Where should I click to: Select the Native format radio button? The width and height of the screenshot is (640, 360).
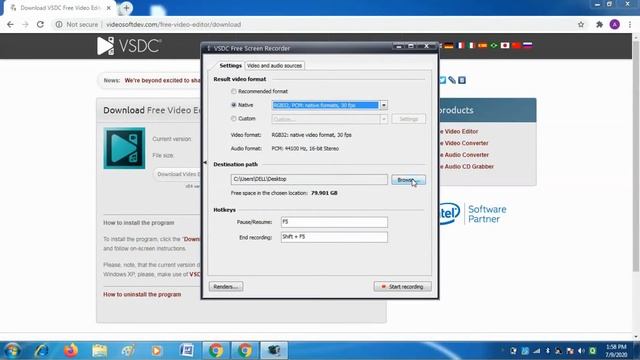click(234, 105)
